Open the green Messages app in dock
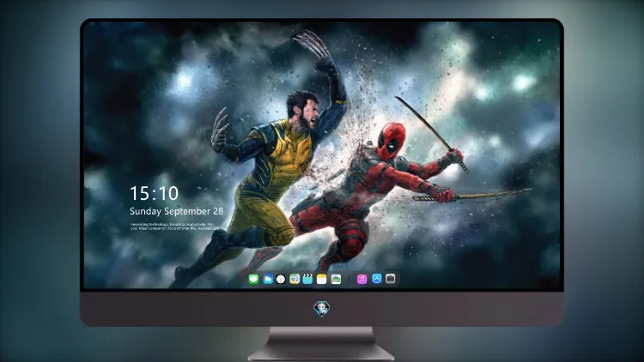The height and width of the screenshot is (362, 644). 253,280
